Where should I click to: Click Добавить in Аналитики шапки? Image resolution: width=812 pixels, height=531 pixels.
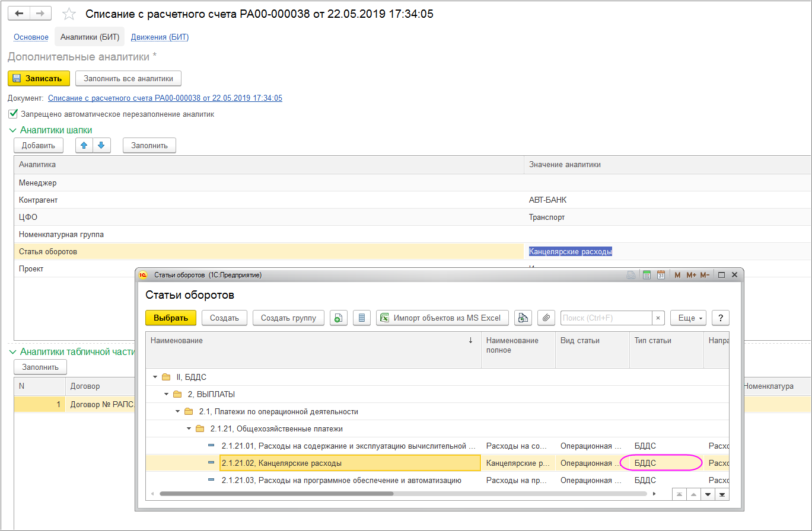click(x=38, y=145)
